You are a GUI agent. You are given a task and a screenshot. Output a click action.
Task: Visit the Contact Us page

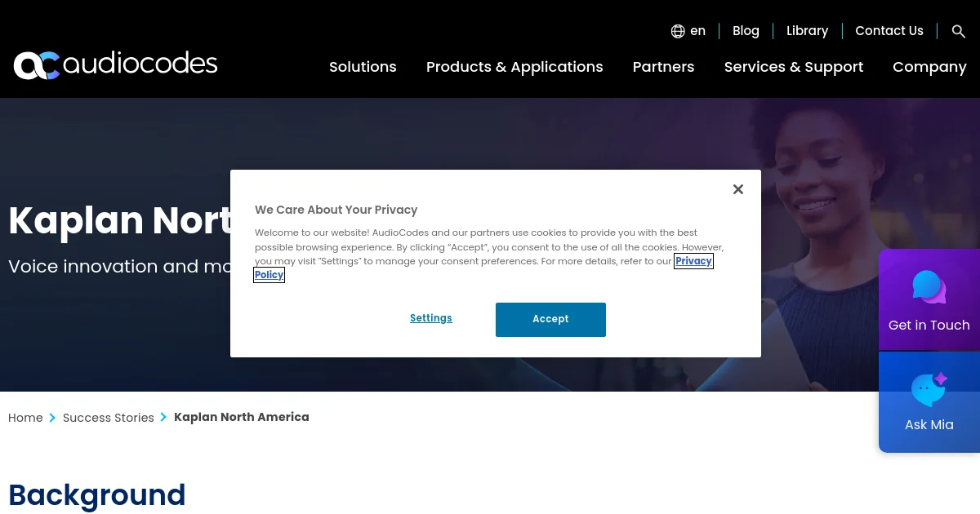tap(889, 31)
